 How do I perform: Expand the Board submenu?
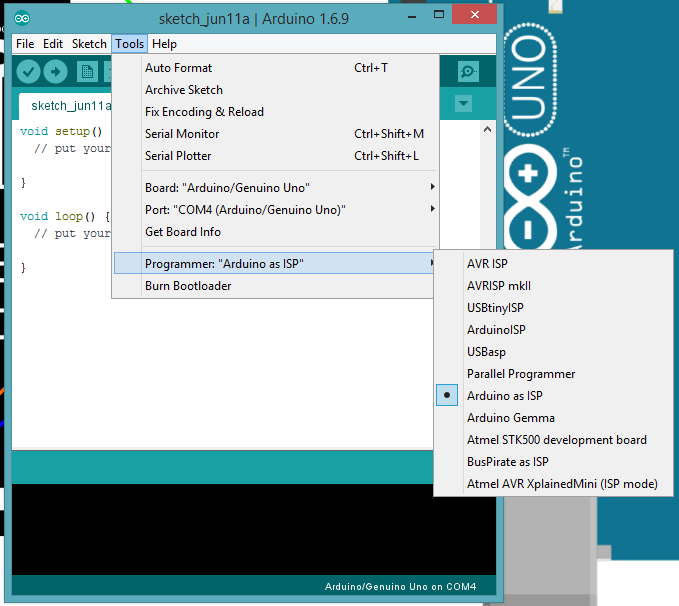[x=275, y=188]
